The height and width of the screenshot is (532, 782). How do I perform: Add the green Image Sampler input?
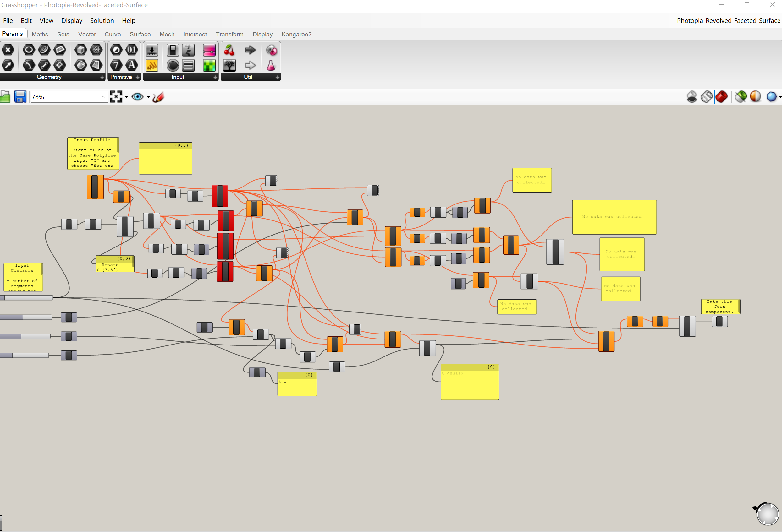[209, 65]
